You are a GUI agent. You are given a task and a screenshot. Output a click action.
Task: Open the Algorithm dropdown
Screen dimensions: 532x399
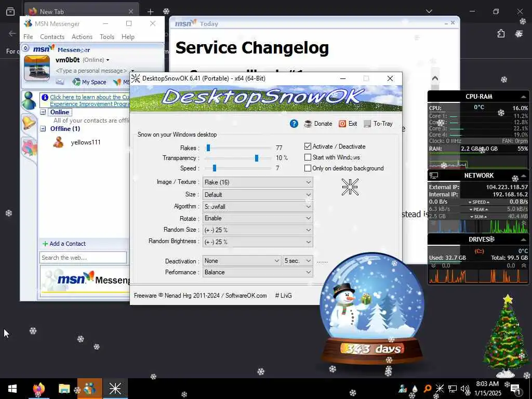(258, 206)
